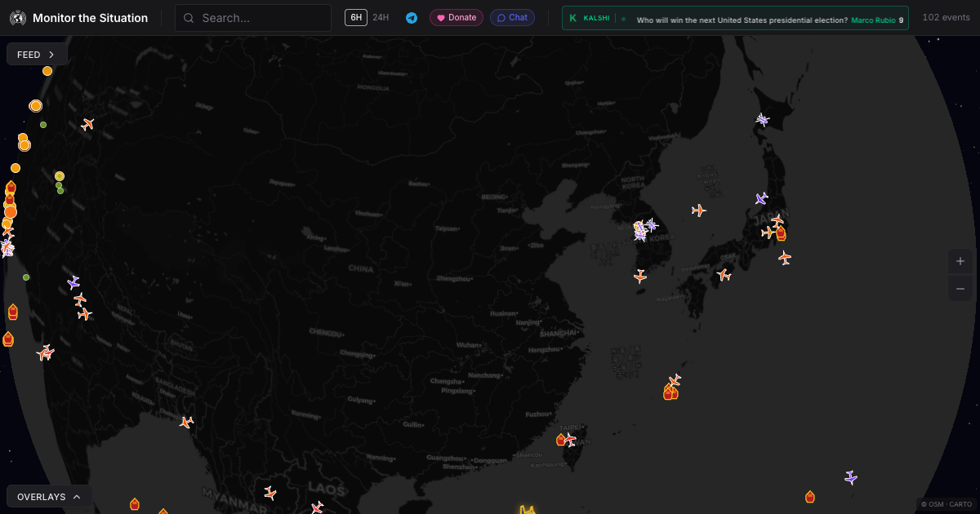Screen dimensions: 980x514
Task: Open the Chat panel
Action: tap(512, 17)
